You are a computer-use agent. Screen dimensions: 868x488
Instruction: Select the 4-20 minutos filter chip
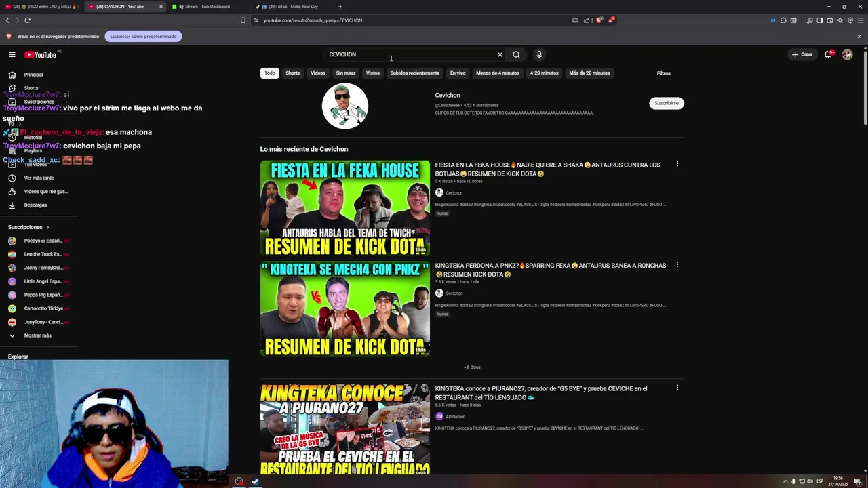pyautogui.click(x=545, y=73)
